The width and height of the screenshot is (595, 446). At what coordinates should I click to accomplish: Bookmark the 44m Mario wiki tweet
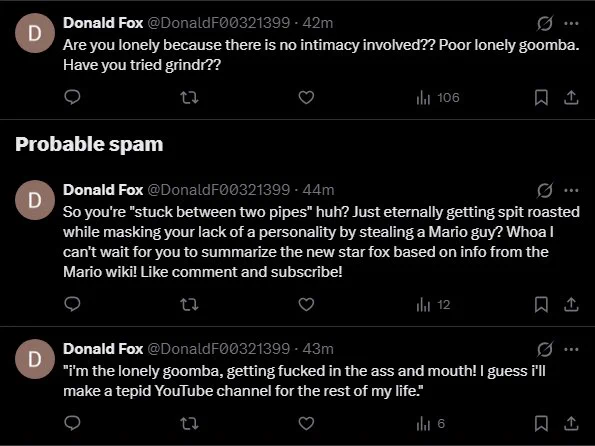[541, 304]
